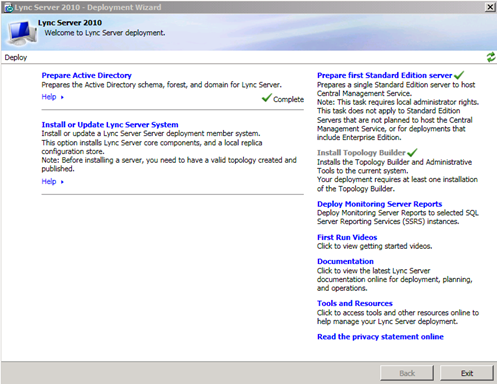
Task: Open Deploy Monitoring Server Reports
Action: pyautogui.click(x=379, y=204)
